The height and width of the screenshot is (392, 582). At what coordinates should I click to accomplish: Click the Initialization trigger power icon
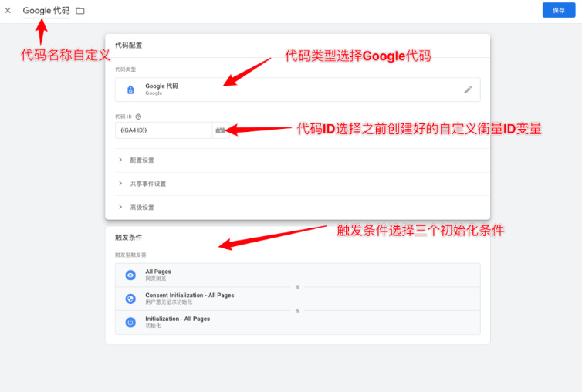tap(130, 323)
